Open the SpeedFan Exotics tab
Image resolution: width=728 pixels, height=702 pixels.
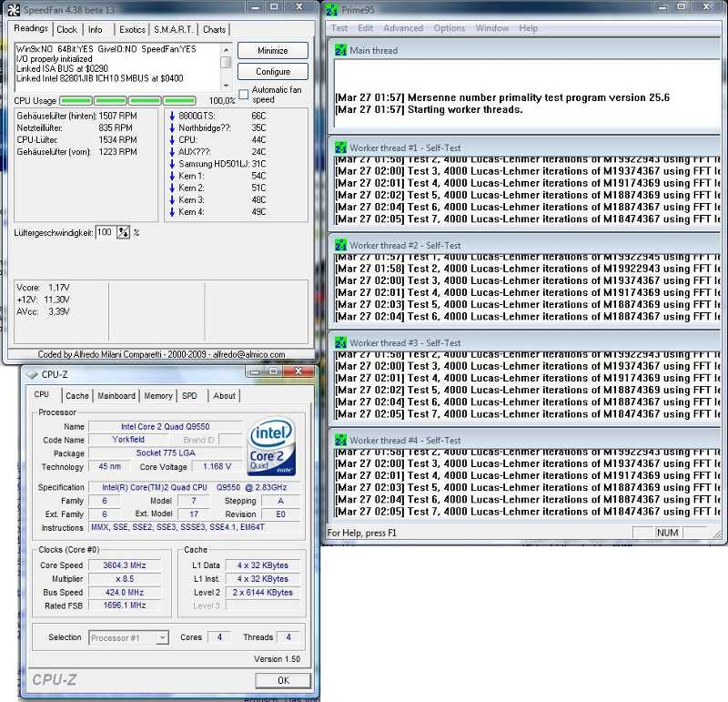(132, 30)
